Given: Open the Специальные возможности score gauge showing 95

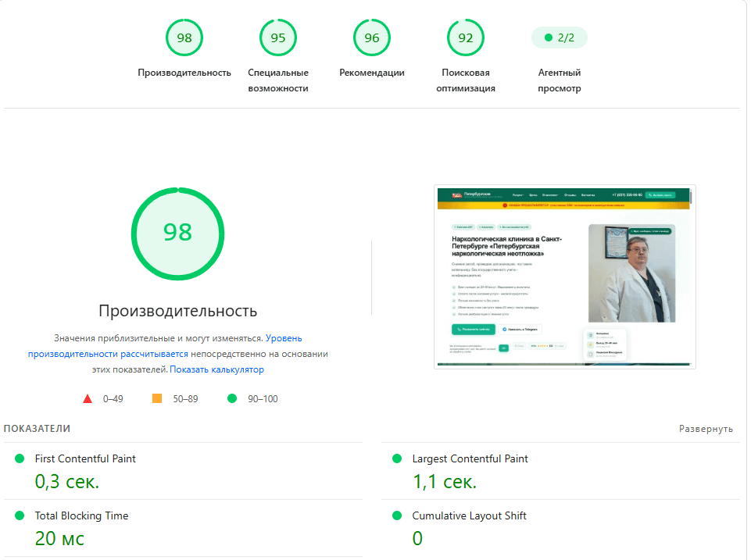Looking at the screenshot, I should pyautogui.click(x=277, y=37).
